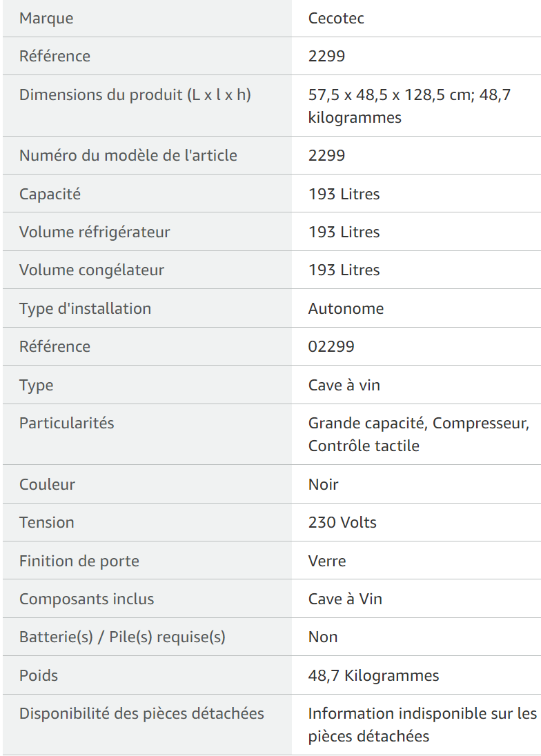
Task: Click the 230 Volts tension value
Action: click(342, 522)
